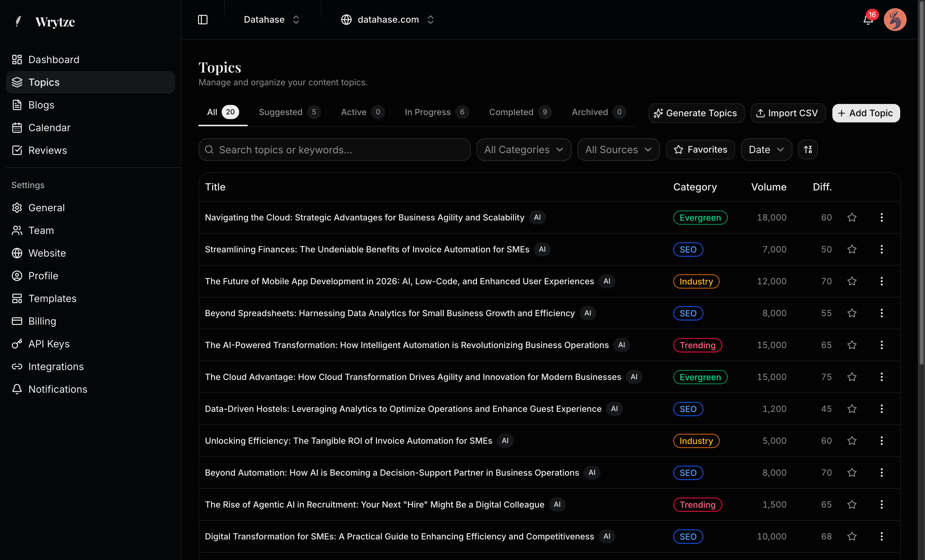Star the Beyond Spreadsheets topic
This screenshot has height=560, width=925.
pos(852,313)
